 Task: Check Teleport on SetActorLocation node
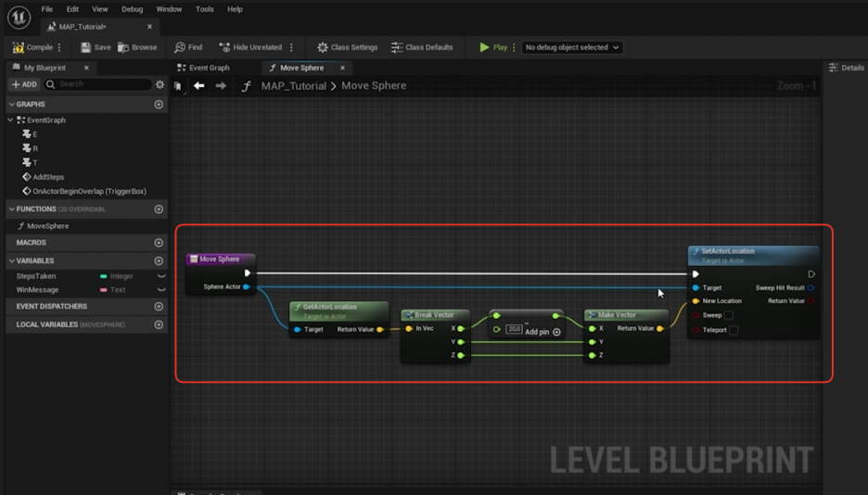734,330
